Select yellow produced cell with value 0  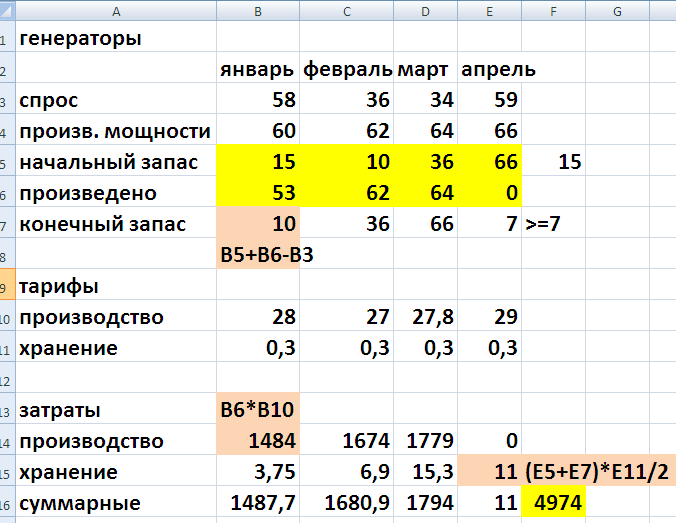[x=489, y=193]
